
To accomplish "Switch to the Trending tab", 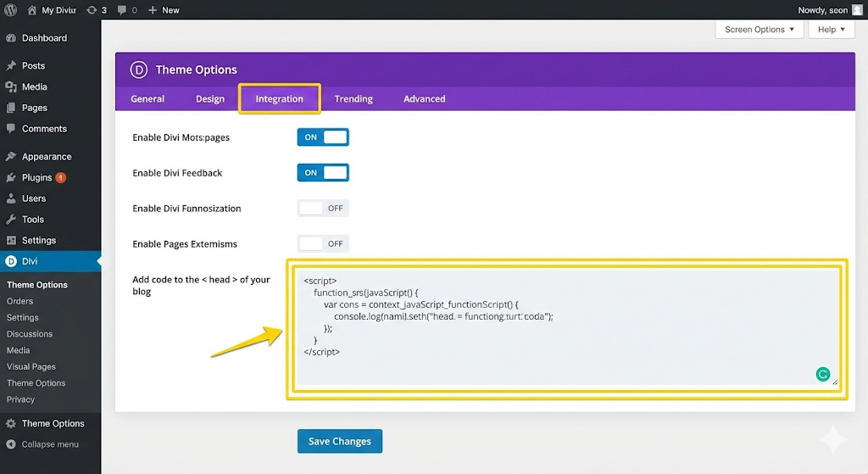I will [353, 98].
